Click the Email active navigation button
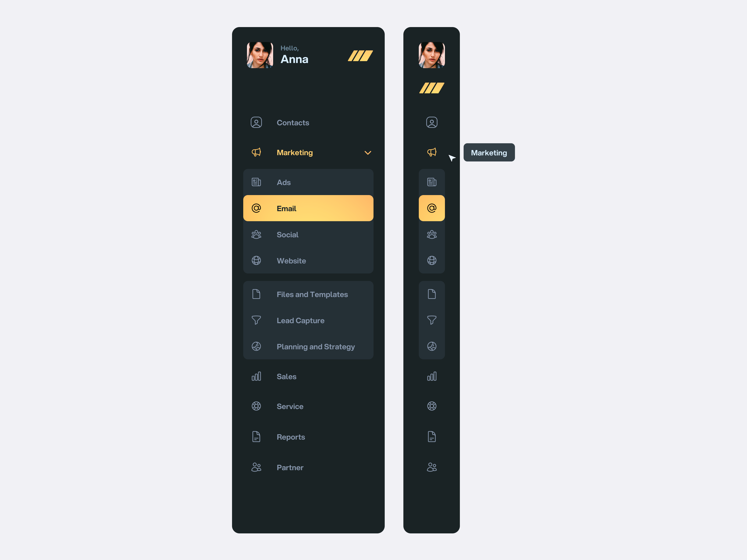The height and width of the screenshot is (560, 747). click(x=308, y=208)
